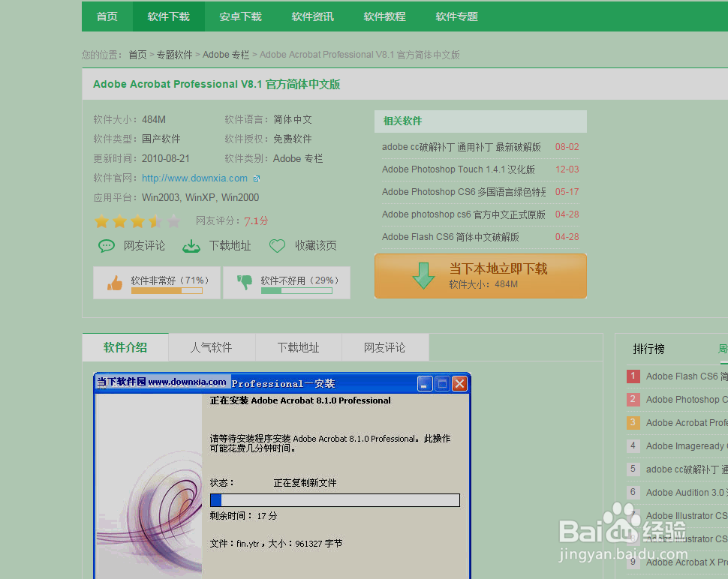Click the heart 收藏该页 icon

point(277,246)
